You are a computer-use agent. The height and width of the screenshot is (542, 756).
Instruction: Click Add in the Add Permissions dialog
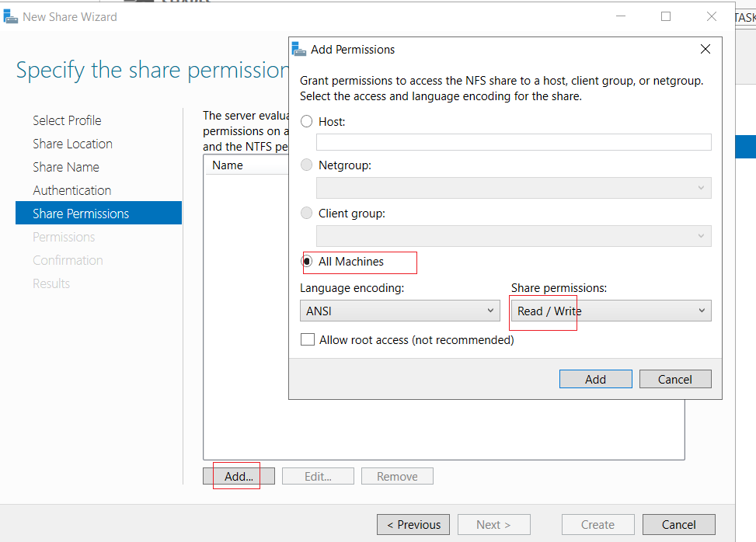[595, 379]
